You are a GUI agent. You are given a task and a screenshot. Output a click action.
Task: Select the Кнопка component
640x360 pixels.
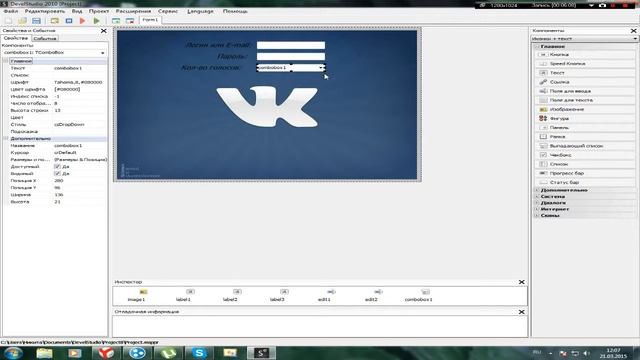pyautogui.click(x=585, y=54)
